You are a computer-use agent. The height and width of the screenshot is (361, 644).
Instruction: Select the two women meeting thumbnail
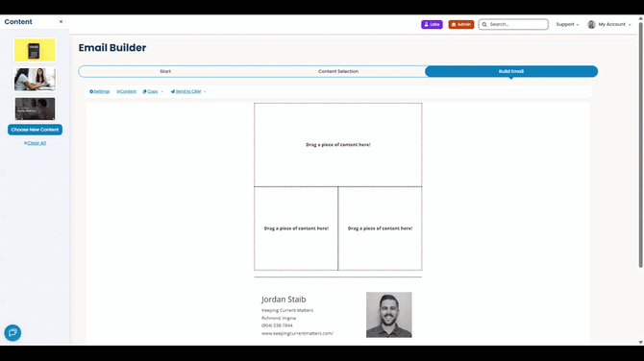tap(35, 79)
